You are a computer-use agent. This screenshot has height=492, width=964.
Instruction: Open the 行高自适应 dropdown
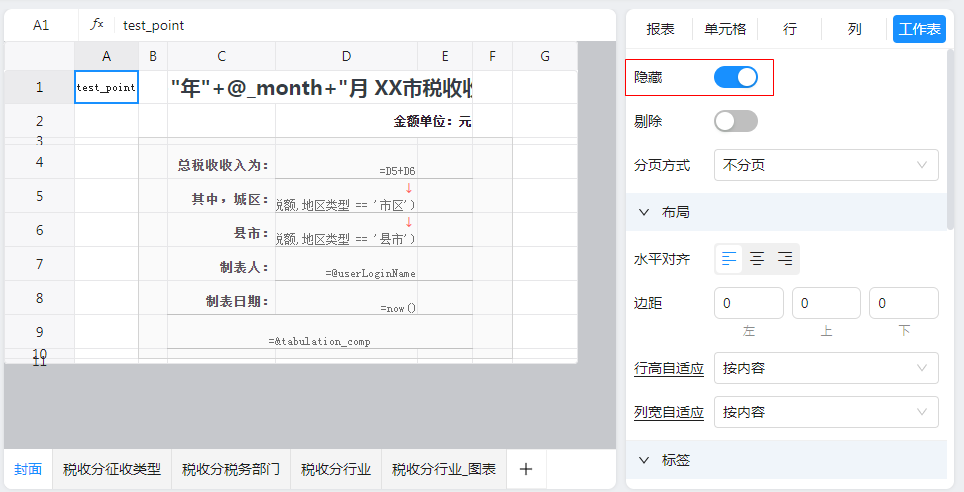(826, 368)
